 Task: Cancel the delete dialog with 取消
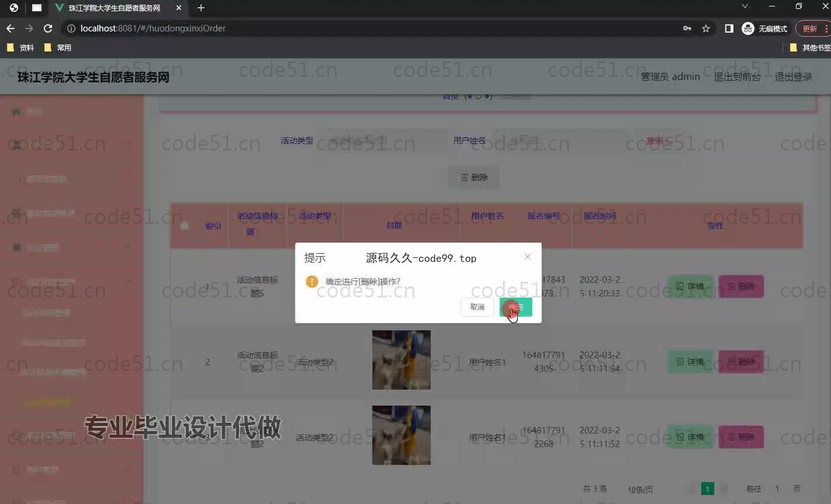point(477,307)
